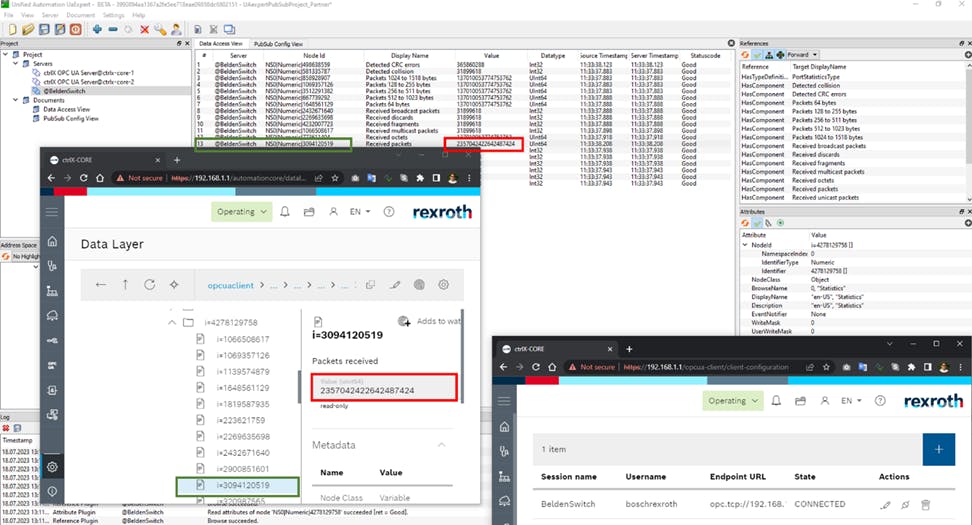Click the Packets received value field
The image size is (972, 525).
pyautogui.click(x=384, y=387)
